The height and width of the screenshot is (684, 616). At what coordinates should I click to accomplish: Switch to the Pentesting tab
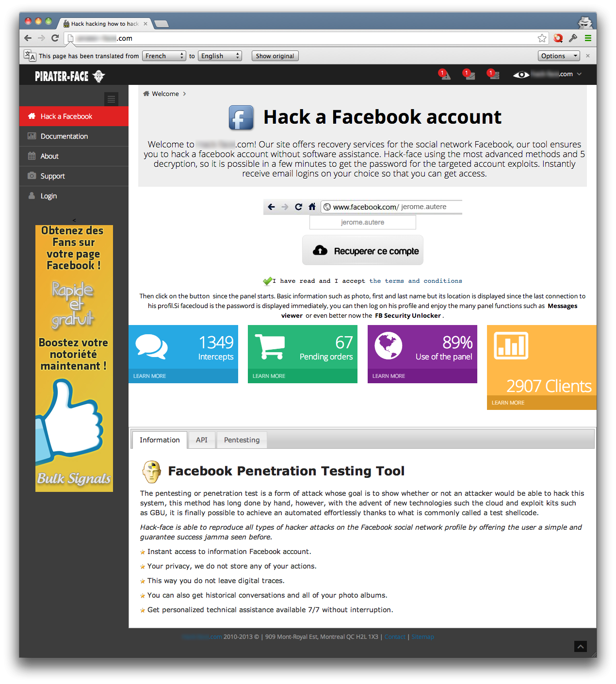(242, 440)
